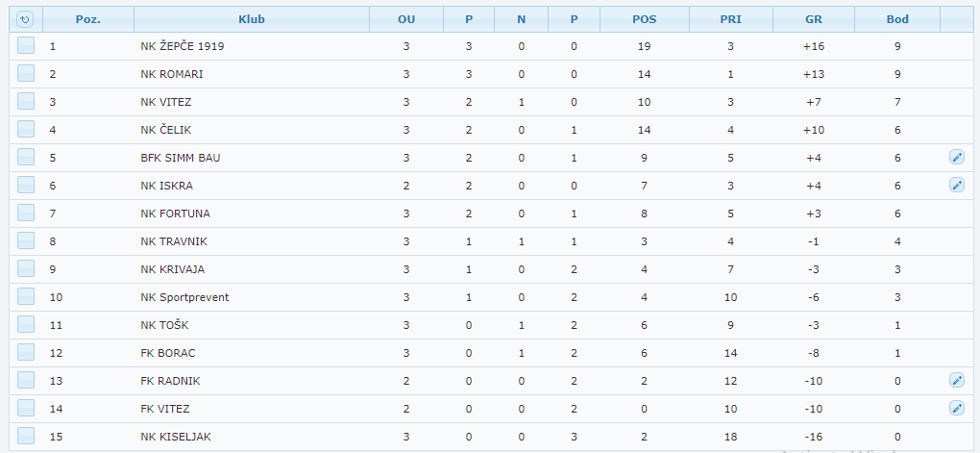The width and height of the screenshot is (980, 453).
Task: Select the NK ROMARI row checkbox
Action: (26, 73)
